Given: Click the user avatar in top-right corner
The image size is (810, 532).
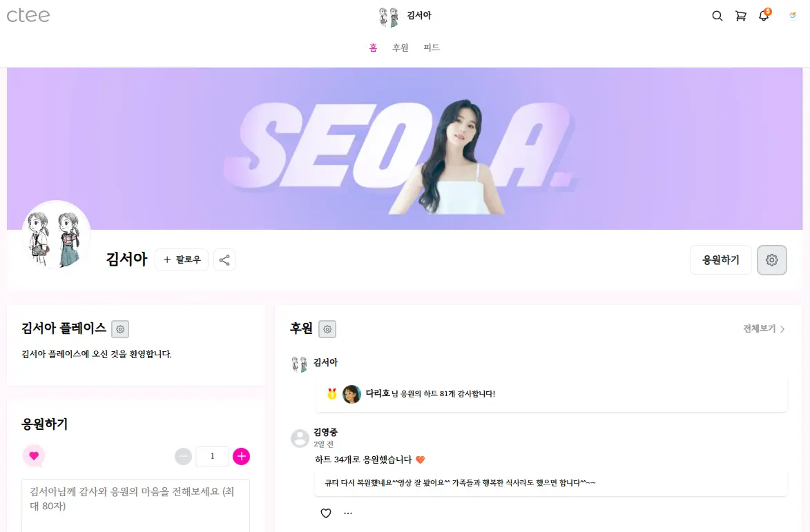Looking at the screenshot, I should 793,15.
